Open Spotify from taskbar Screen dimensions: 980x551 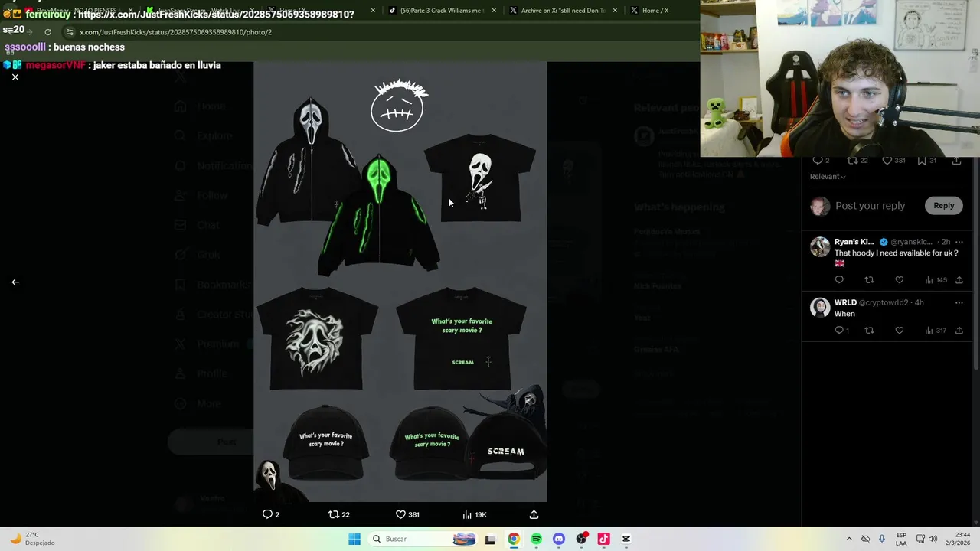point(536,539)
